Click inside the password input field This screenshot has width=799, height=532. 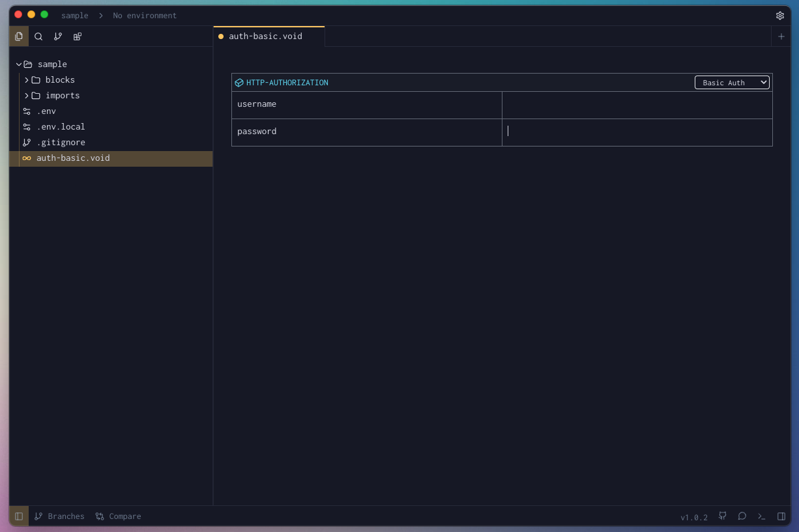coord(637,131)
